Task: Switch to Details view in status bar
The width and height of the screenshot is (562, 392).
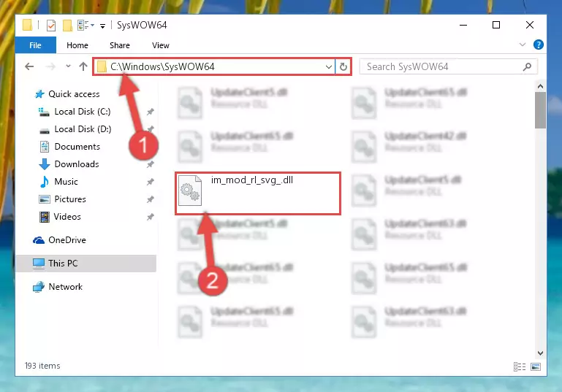Action: click(x=520, y=366)
